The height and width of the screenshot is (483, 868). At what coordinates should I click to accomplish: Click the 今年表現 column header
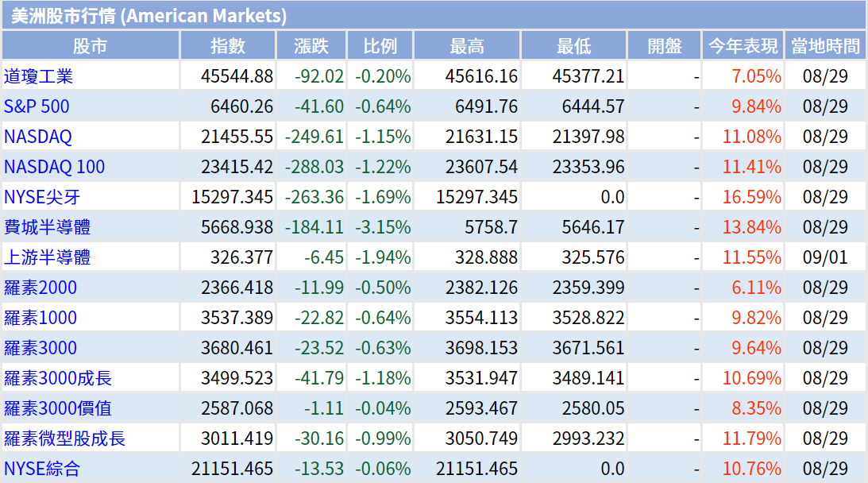[743, 46]
